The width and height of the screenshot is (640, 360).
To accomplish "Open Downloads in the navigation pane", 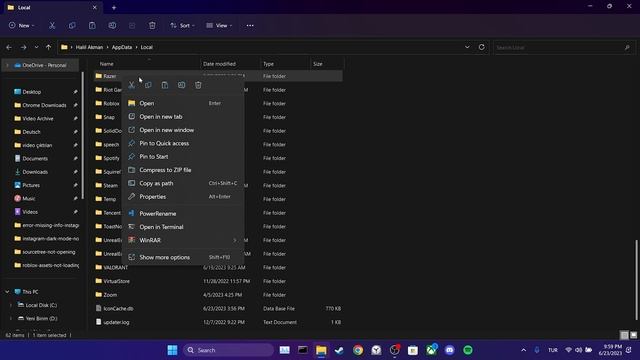I will 35,172.
